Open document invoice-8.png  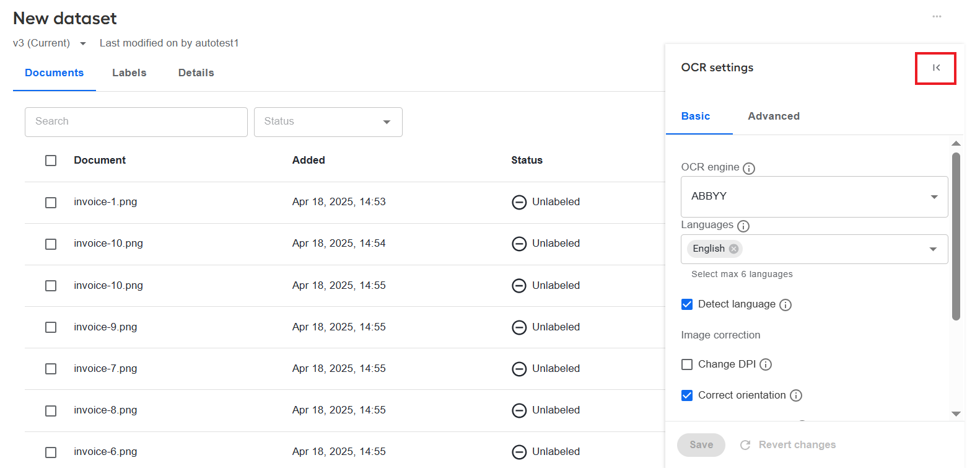(105, 410)
